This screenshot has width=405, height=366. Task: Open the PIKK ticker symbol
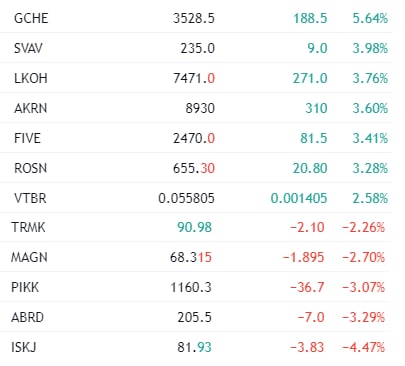point(25,287)
